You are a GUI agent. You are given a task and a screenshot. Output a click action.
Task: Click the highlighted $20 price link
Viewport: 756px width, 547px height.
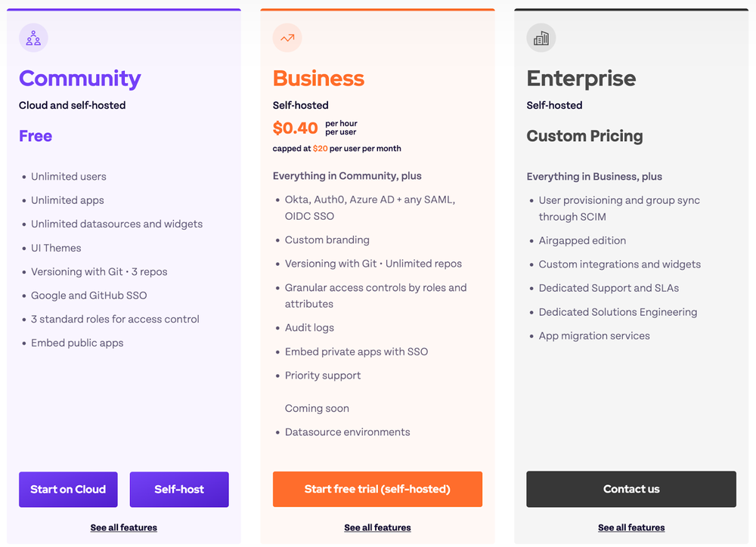319,148
